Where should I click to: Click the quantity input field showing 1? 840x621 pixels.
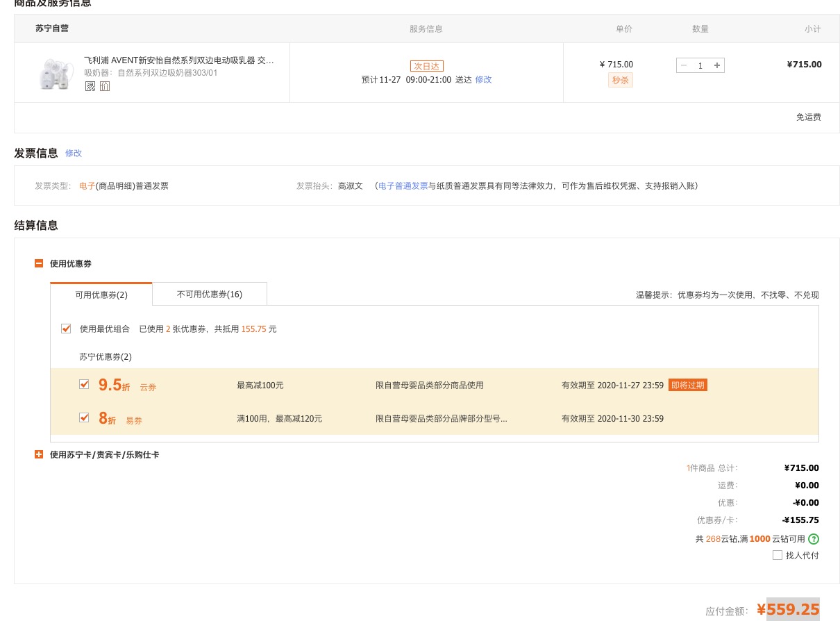click(x=700, y=65)
